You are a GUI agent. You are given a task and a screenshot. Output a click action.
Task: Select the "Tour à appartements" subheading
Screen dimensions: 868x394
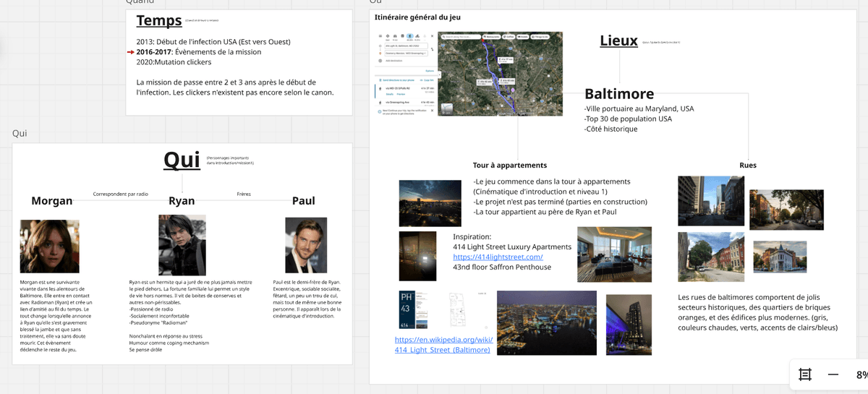point(510,165)
